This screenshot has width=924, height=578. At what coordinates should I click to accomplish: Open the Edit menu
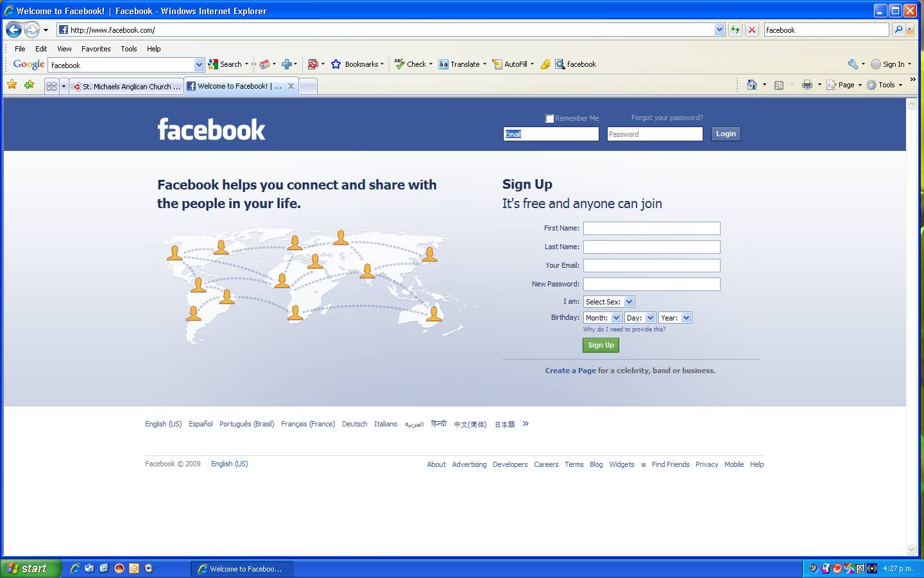[41, 49]
